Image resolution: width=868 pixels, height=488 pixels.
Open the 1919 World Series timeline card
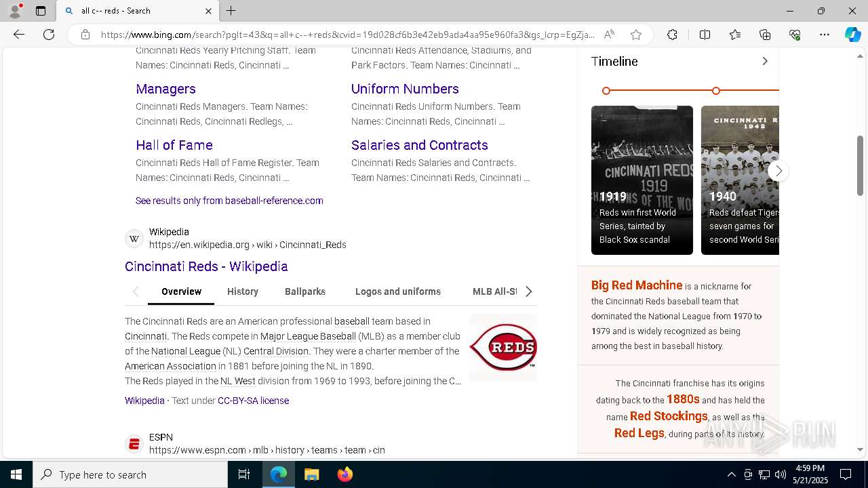click(642, 180)
